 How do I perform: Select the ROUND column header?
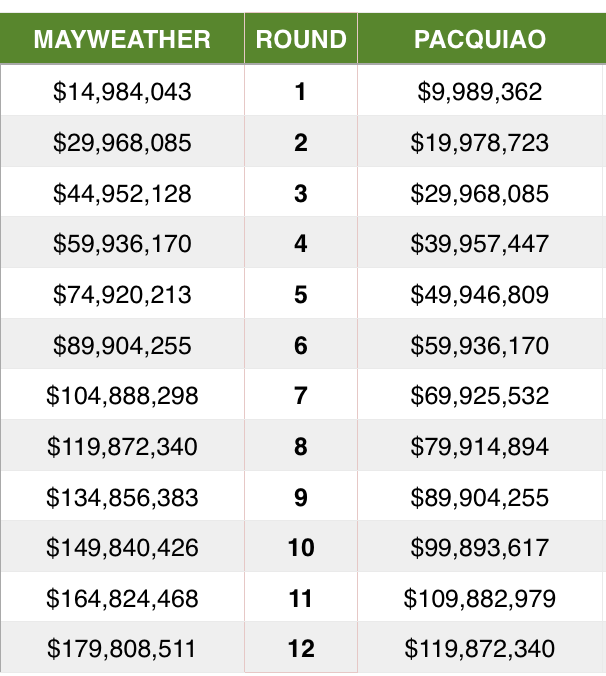[301, 39]
